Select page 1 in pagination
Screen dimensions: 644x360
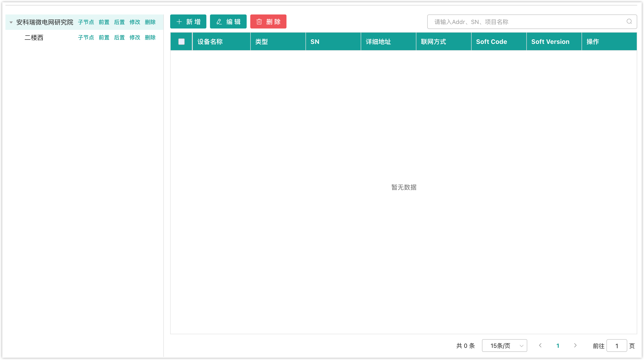pyautogui.click(x=558, y=346)
